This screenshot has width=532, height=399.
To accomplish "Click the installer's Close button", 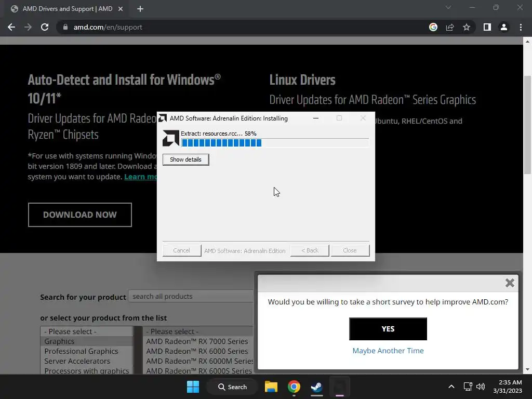I will (x=350, y=250).
